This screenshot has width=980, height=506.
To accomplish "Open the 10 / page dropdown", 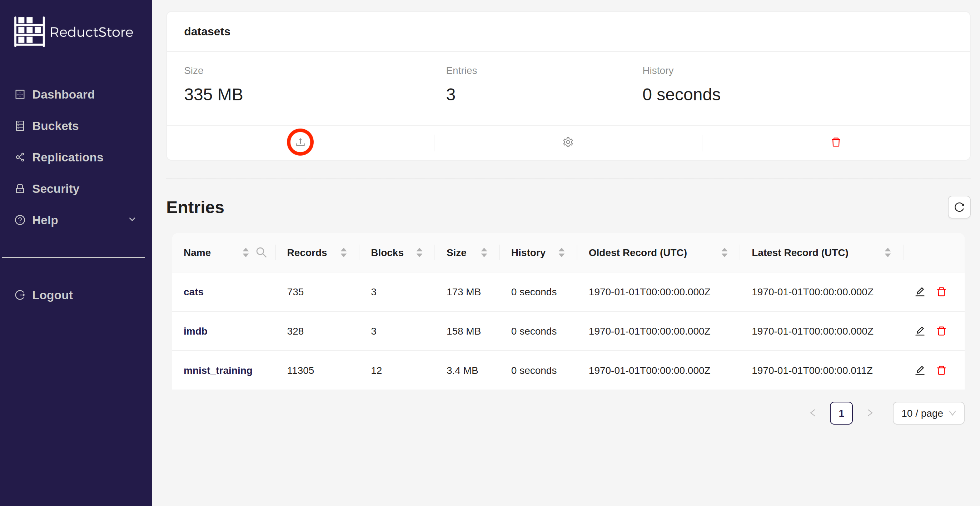I will [928, 413].
